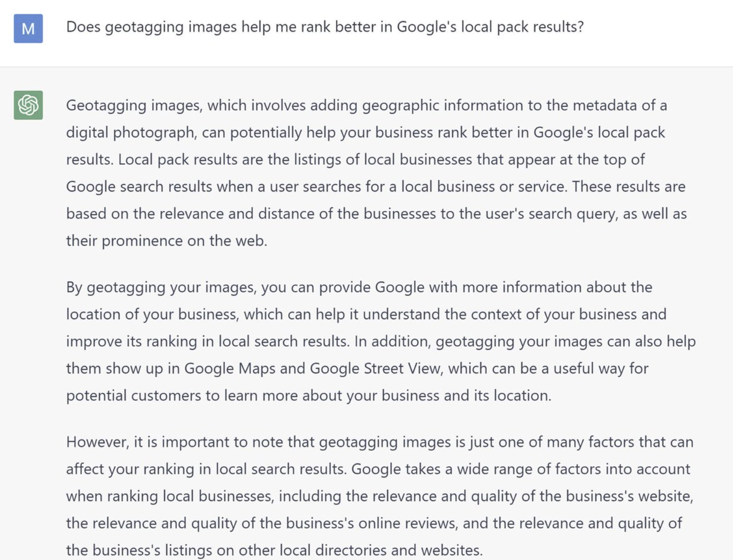
Task: Click the paragraph starting "By geotagging your images"
Action: click(x=380, y=341)
